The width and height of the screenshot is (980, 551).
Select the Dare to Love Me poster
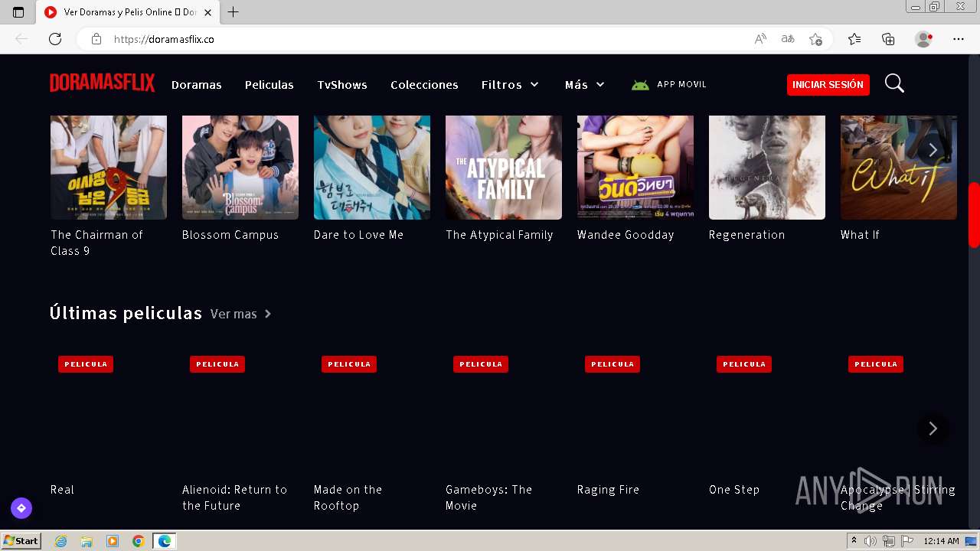pyautogui.click(x=372, y=168)
